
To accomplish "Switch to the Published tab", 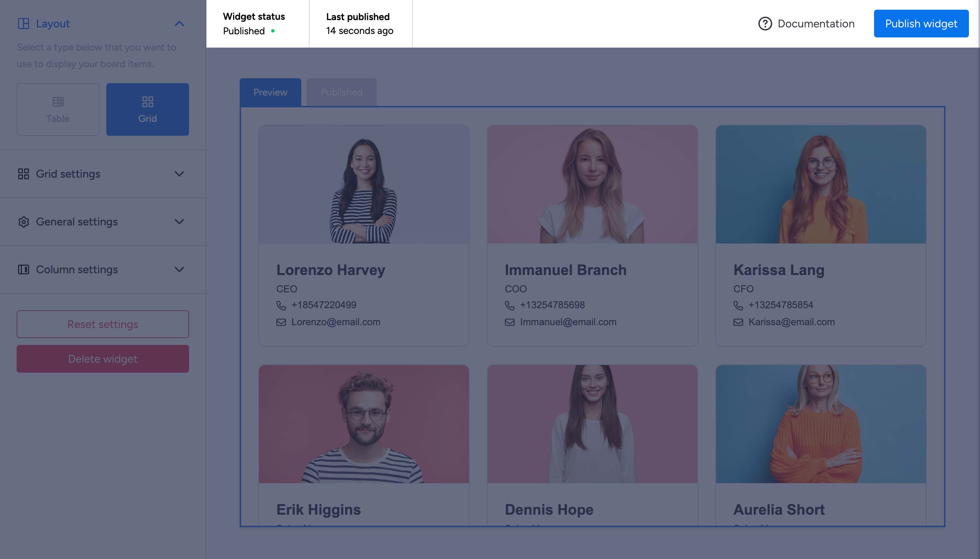I will point(341,92).
